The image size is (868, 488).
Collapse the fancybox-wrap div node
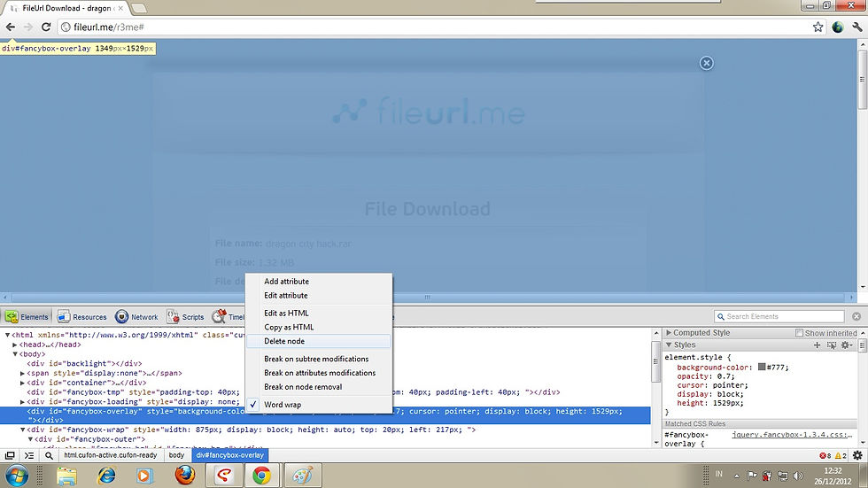[23, 430]
